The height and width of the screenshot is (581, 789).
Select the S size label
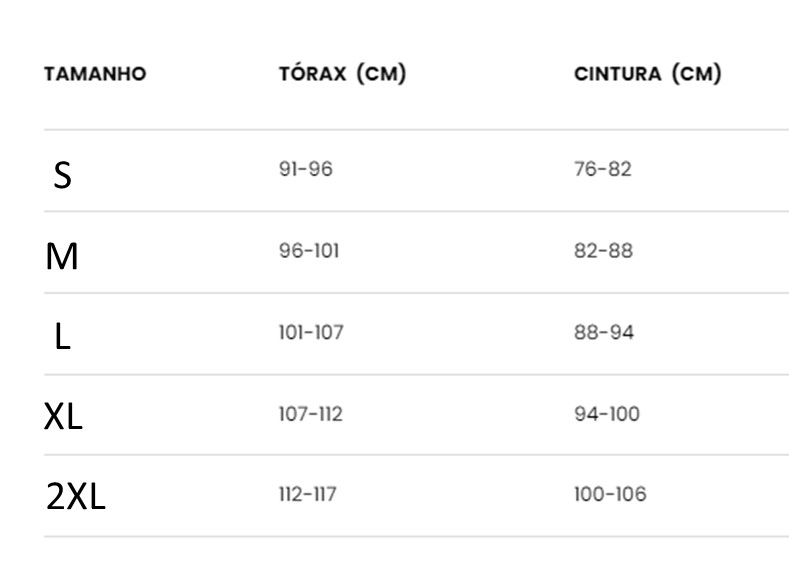[62, 176]
